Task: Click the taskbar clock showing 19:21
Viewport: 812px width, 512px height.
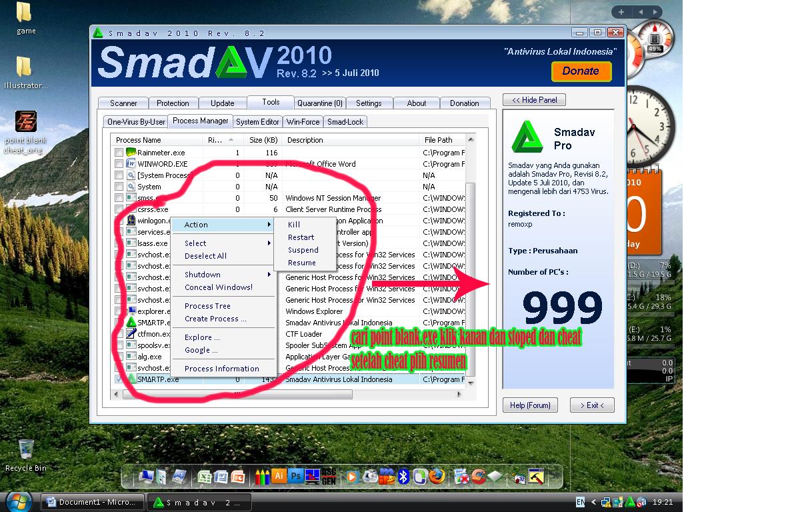Action: pos(663,502)
